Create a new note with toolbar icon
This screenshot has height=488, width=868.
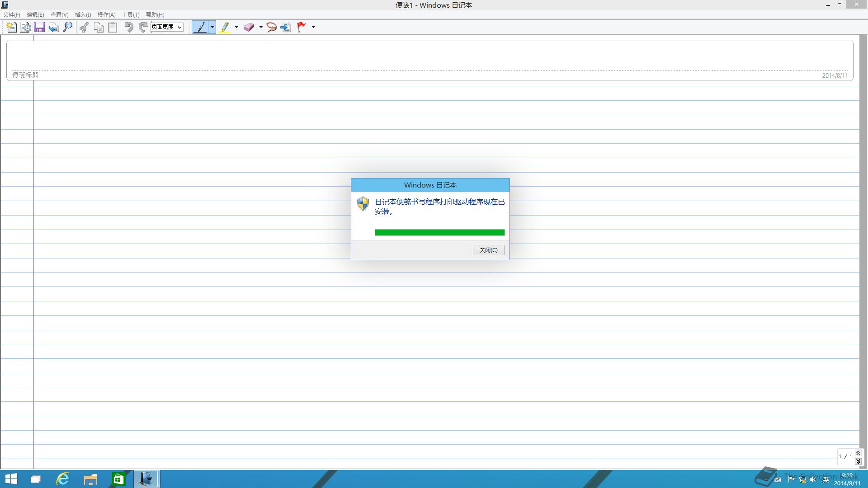(x=12, y=27)
